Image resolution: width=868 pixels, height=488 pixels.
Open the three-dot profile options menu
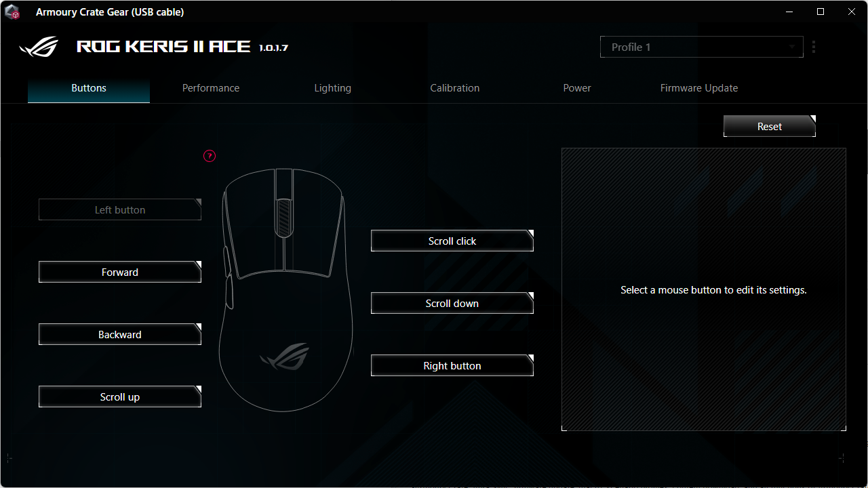click(x=814, y=47)
